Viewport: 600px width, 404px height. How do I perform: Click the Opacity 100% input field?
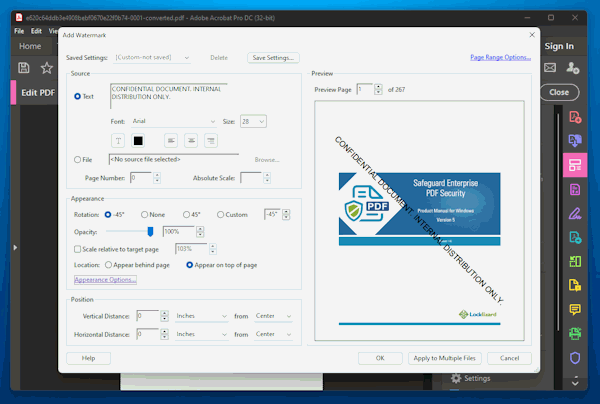[179, 231]
